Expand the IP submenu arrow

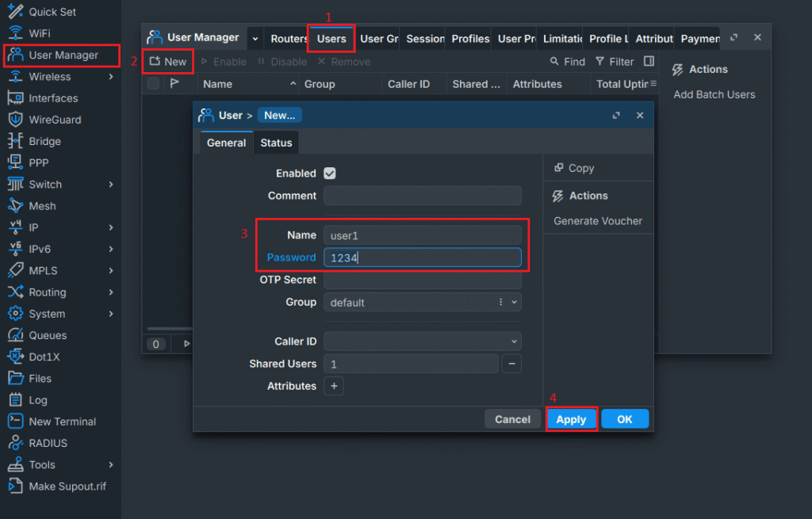click(111, 227)
